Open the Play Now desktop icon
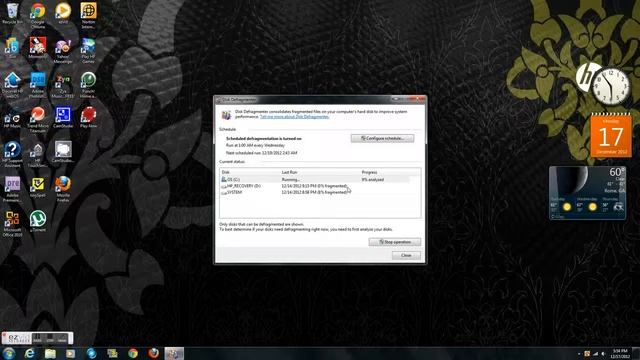 (x=88, y=118)
